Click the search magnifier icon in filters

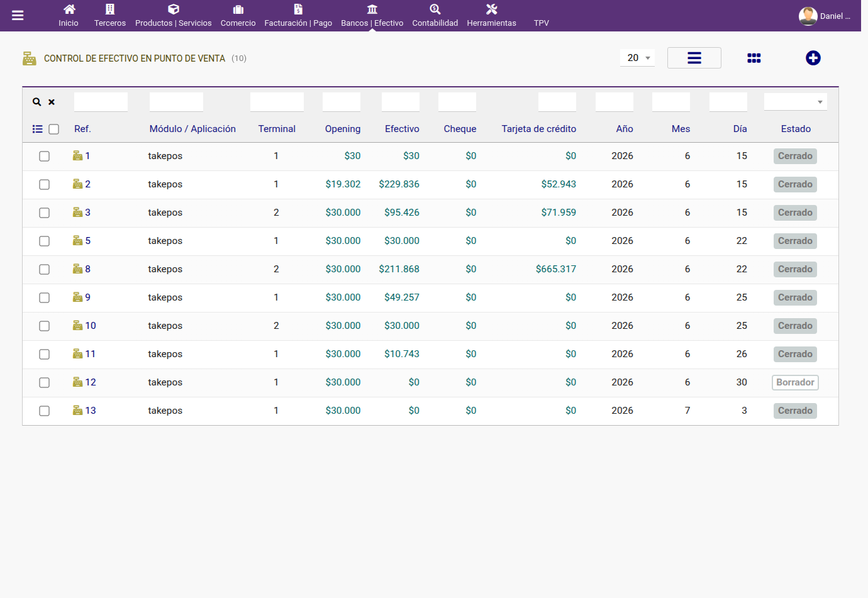pos(37,102)
